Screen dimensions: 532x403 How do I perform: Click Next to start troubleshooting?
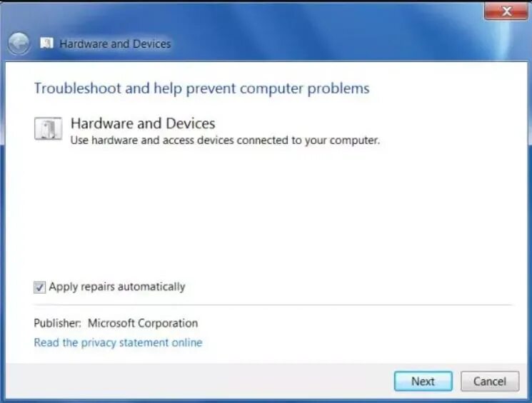coord(423,382)
